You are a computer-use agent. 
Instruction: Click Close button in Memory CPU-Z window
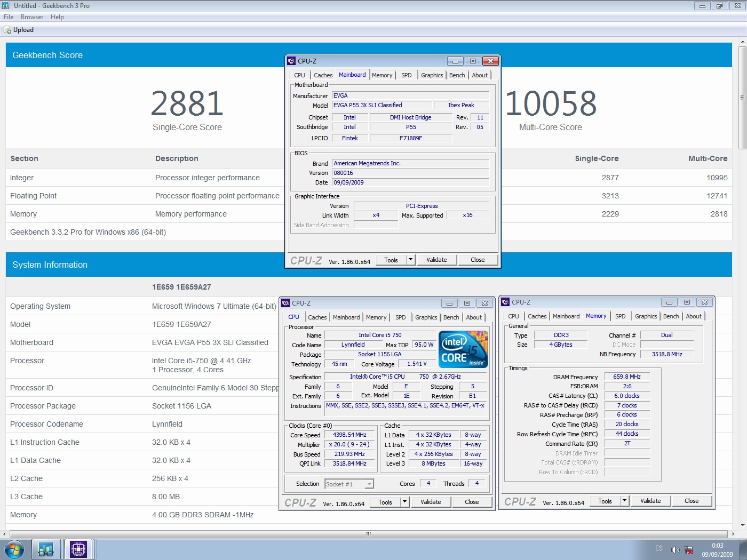click(692, 501)
